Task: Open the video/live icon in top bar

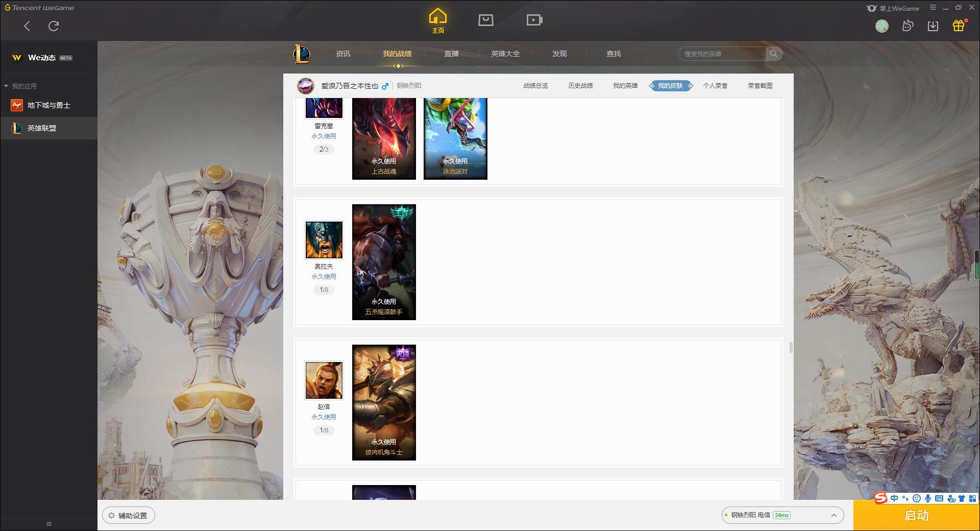Action: [534, 20]
